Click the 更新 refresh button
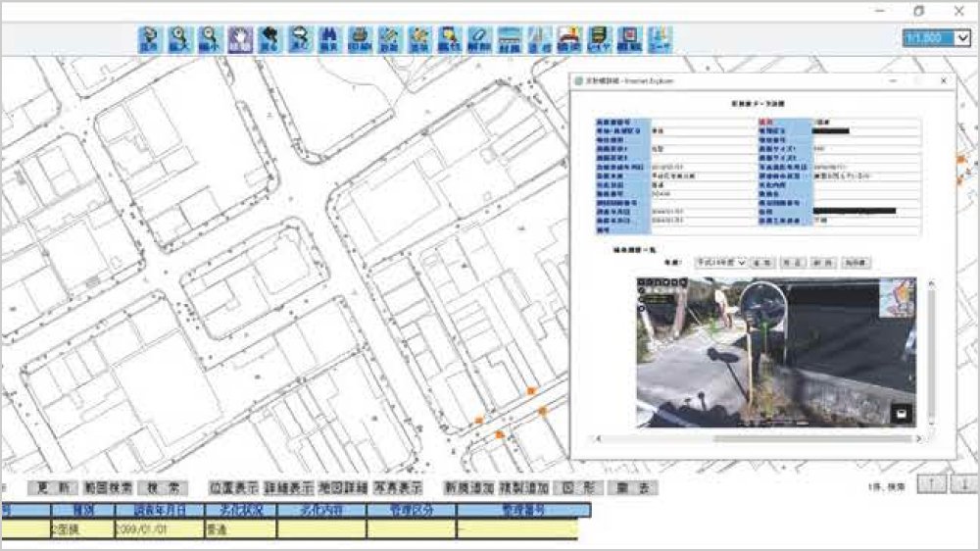 [53, 488]
